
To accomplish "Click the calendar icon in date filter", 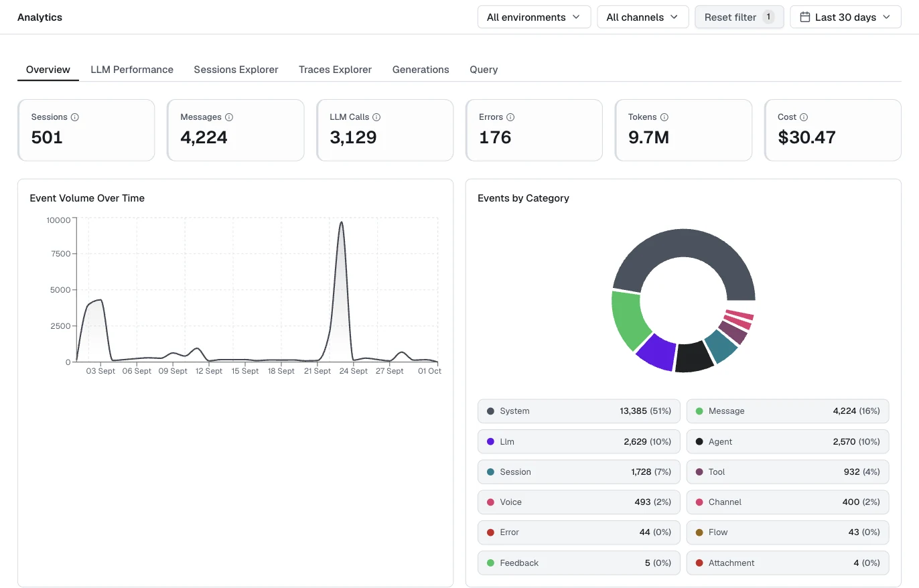I will click(806, 17).
